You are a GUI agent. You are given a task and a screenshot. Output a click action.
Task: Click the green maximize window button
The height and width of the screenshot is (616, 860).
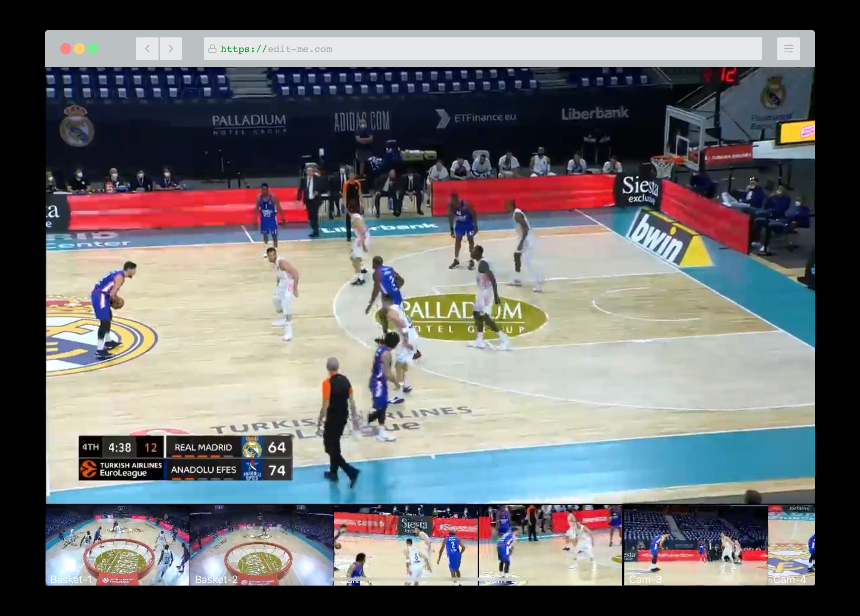coord(93,49)
